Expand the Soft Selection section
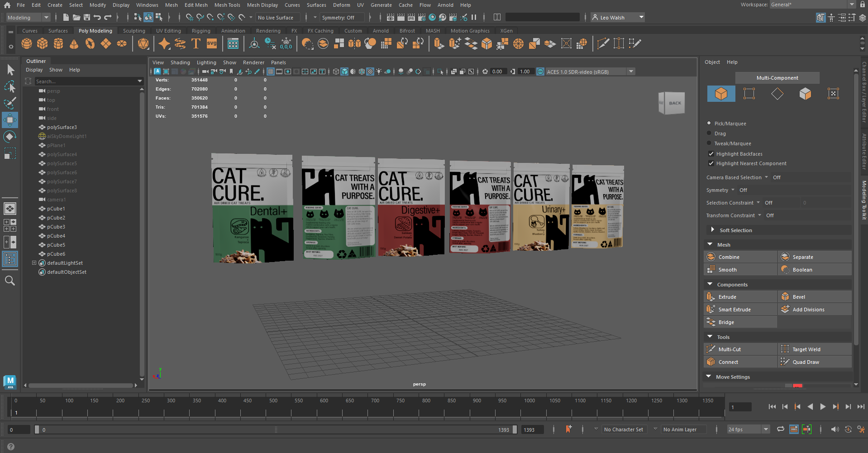This screenshot has height=453, width=868. pyautogui.click(x=712, y=230)
